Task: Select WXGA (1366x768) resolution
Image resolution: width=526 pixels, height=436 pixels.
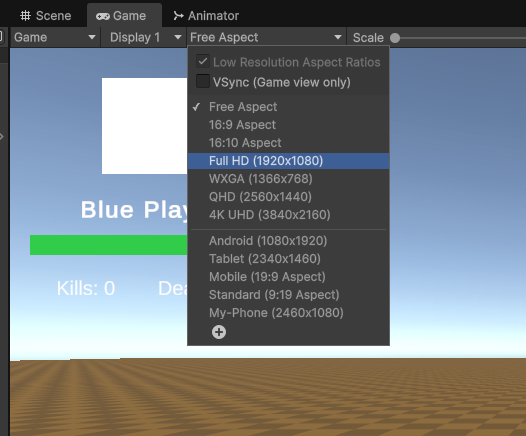Action: [288, 179]
